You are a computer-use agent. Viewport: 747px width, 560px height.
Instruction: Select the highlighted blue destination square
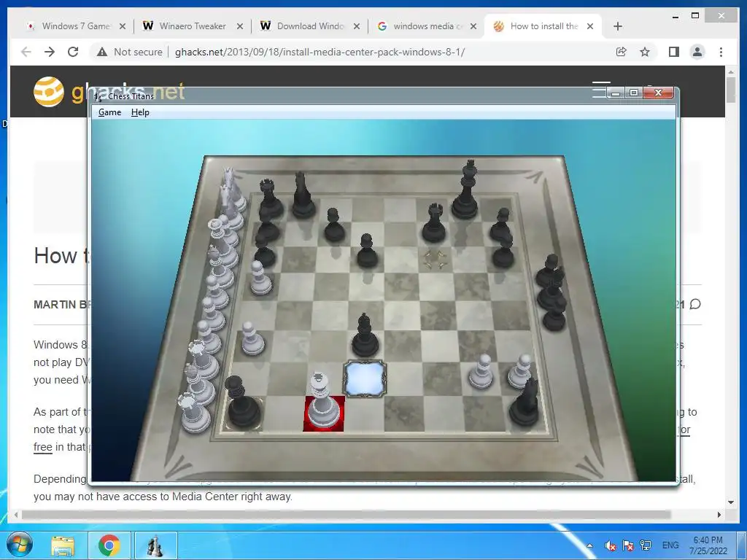365,379
